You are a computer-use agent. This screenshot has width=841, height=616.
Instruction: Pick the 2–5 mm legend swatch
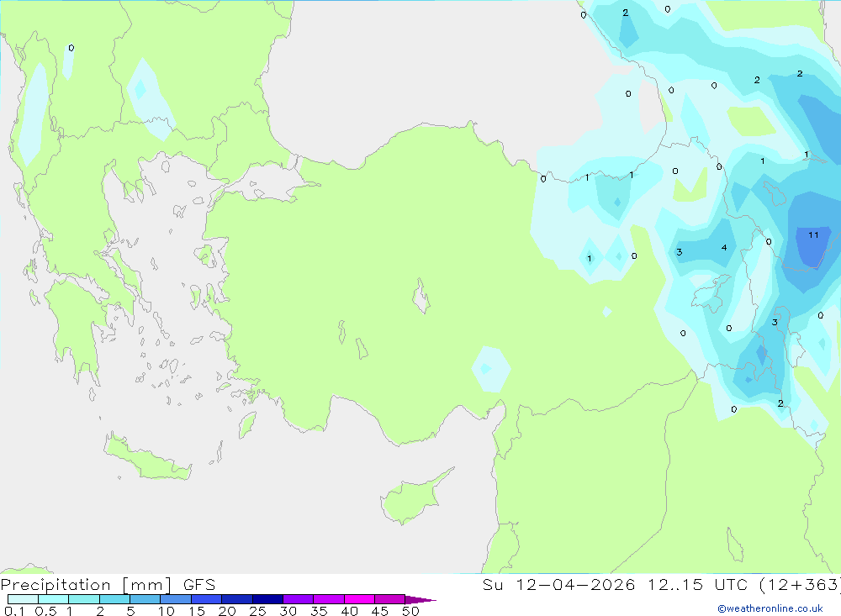coord(114,599)
